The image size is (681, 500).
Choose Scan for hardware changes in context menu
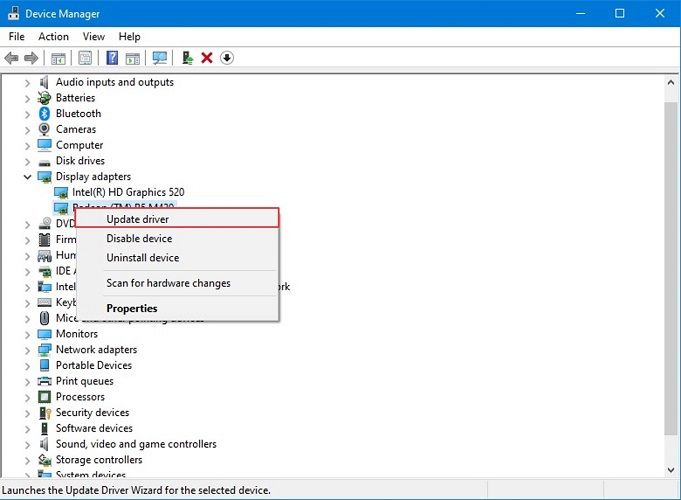177,283
